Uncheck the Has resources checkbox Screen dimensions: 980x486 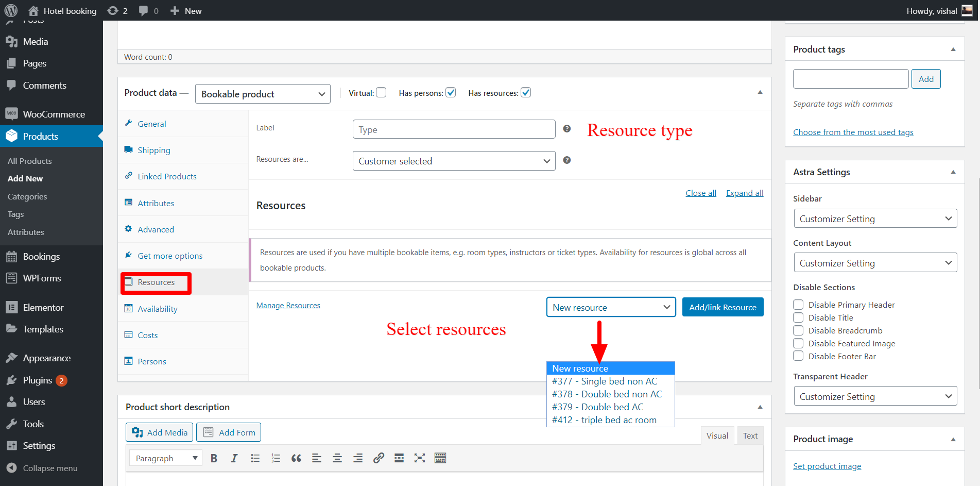(x=526, y=93)
